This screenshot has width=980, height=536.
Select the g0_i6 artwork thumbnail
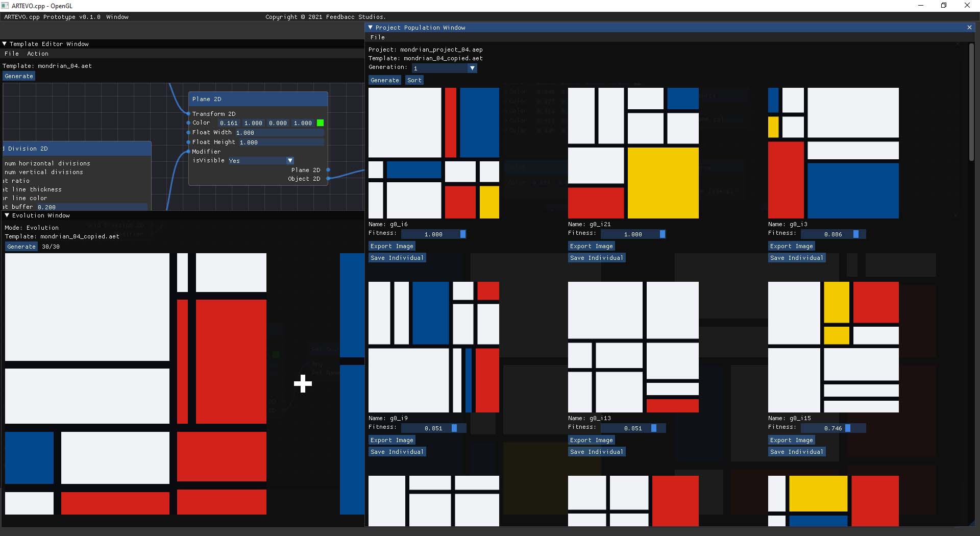point(434,153)
